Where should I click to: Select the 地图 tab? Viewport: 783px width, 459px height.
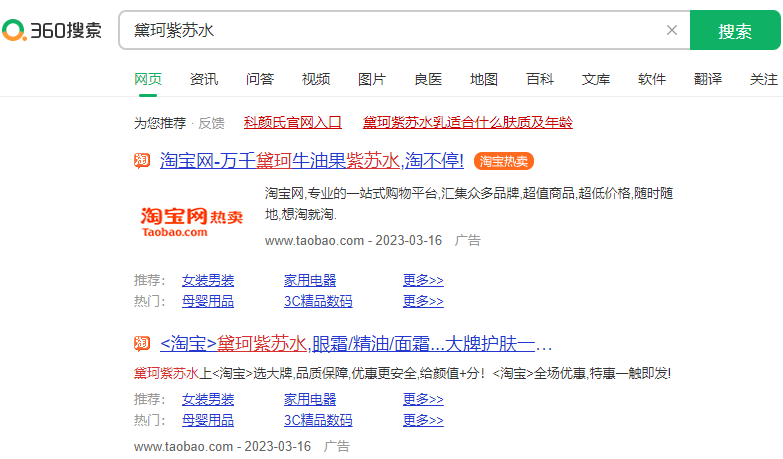coord(484,79)
